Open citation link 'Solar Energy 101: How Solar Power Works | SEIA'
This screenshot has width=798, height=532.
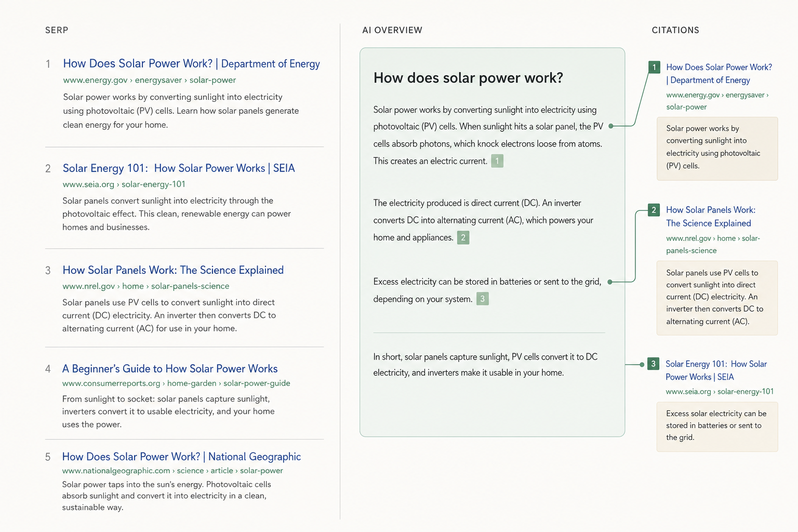point(716,370)
